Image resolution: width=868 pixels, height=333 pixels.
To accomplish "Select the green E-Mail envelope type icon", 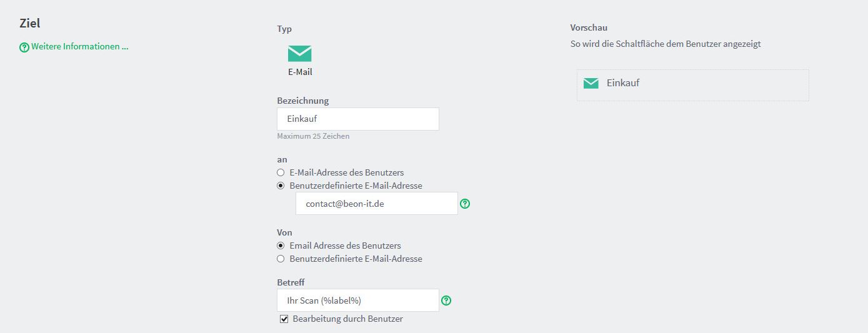I will [x=300, y=54].
